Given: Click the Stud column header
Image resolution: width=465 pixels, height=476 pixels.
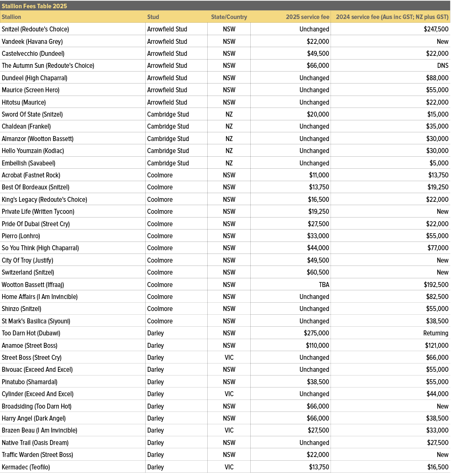Looking at the screenshot, I should [x=153, y=17].
